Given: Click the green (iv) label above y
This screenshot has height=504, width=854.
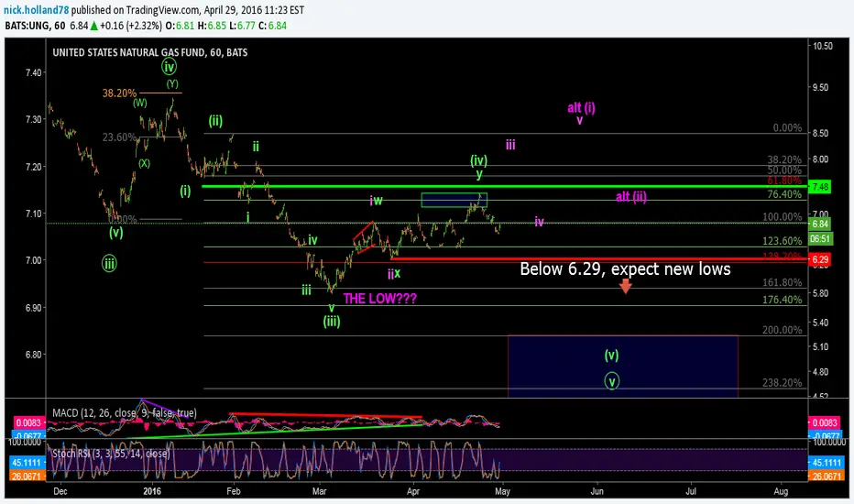Looking at the screenshot, I should point(478,160).
